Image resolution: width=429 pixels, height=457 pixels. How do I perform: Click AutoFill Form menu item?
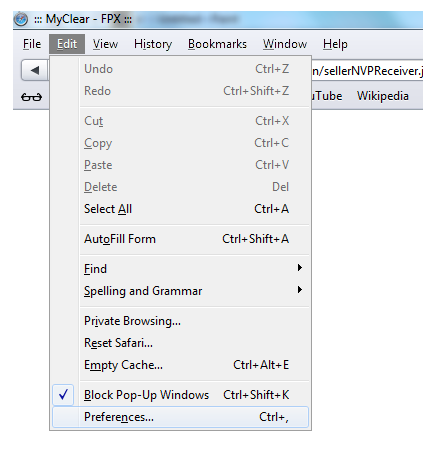(180, 239)
